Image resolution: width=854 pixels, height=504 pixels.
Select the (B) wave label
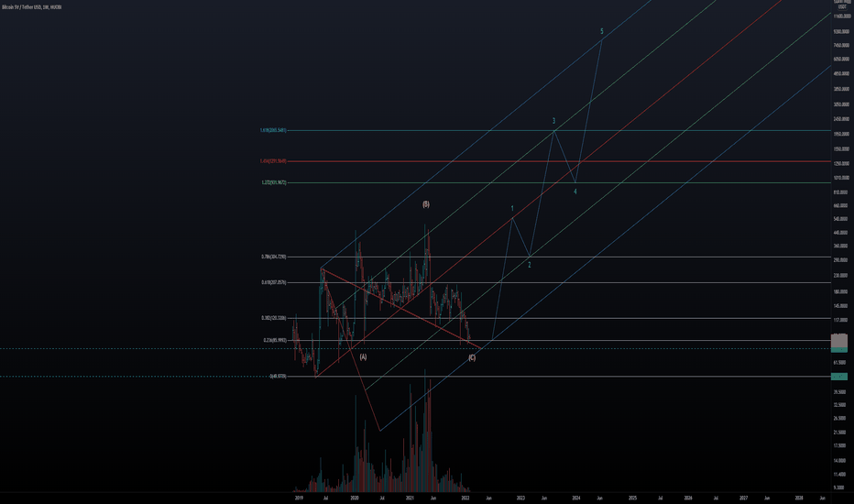(426, 204)
